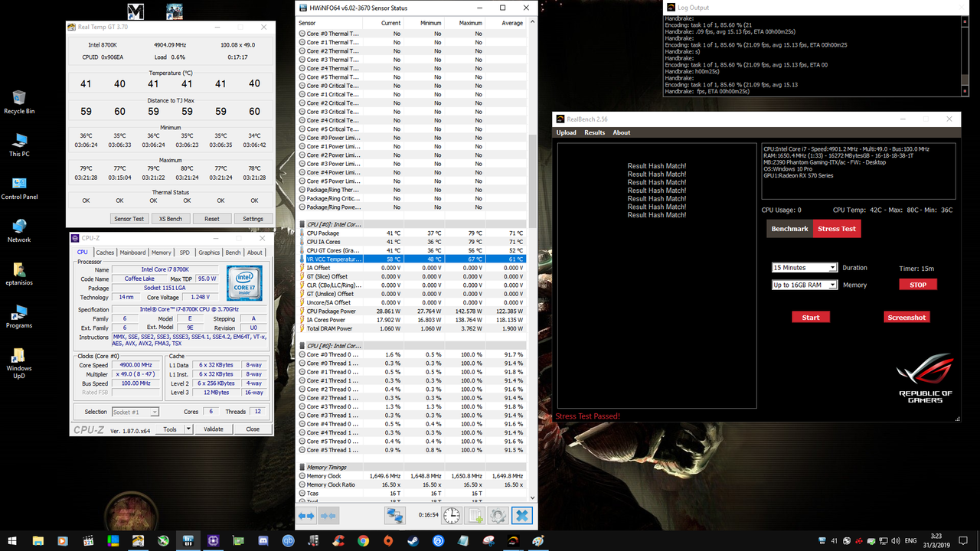Open HWiNFO sensor settings gear icon
Viewport: 980px width, 551px height.
click(498, 516)
